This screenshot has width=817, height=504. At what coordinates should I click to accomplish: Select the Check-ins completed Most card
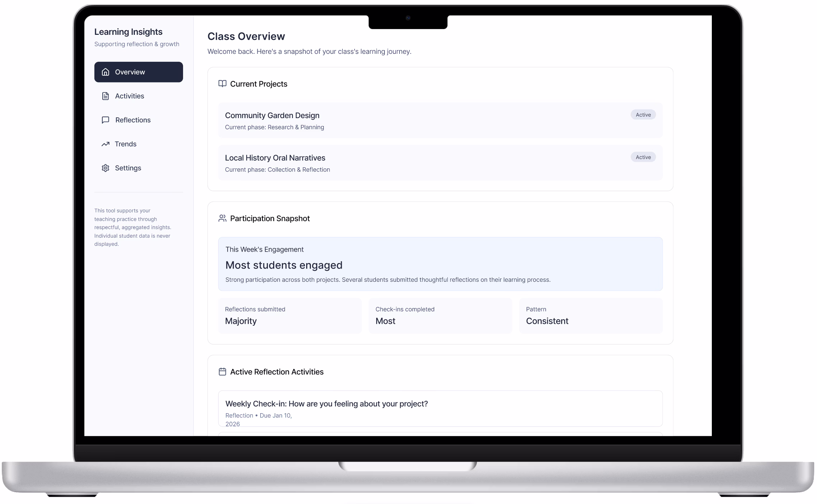[440, 316]
